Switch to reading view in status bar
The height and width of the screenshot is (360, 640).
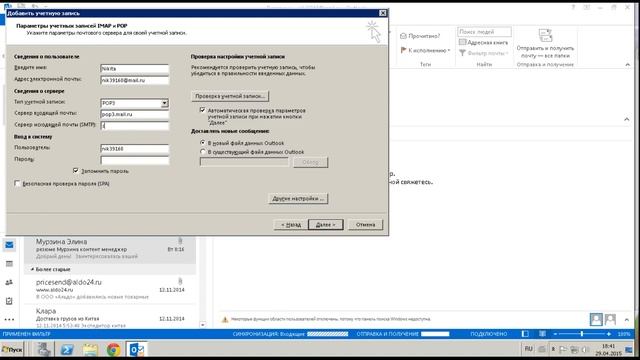coord(542,334)
